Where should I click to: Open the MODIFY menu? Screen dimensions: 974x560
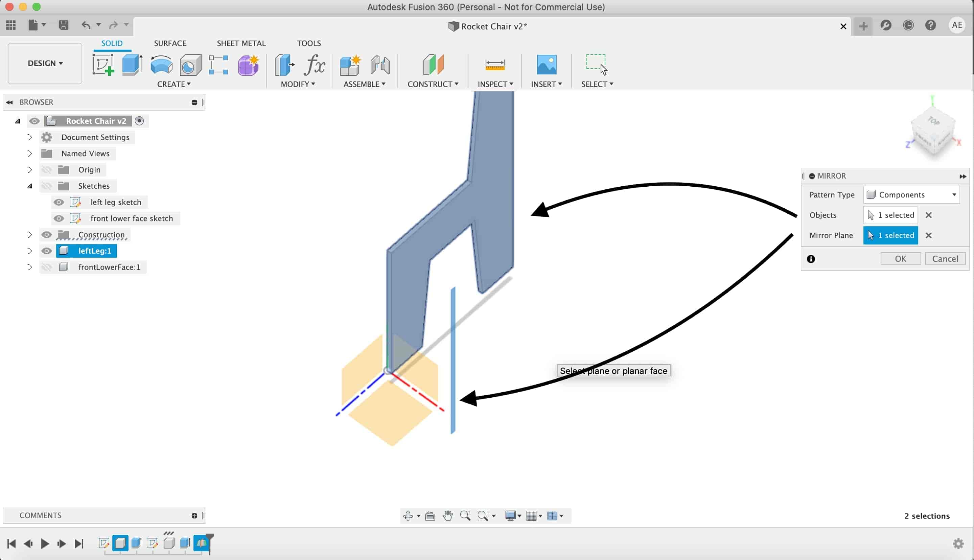298,84
